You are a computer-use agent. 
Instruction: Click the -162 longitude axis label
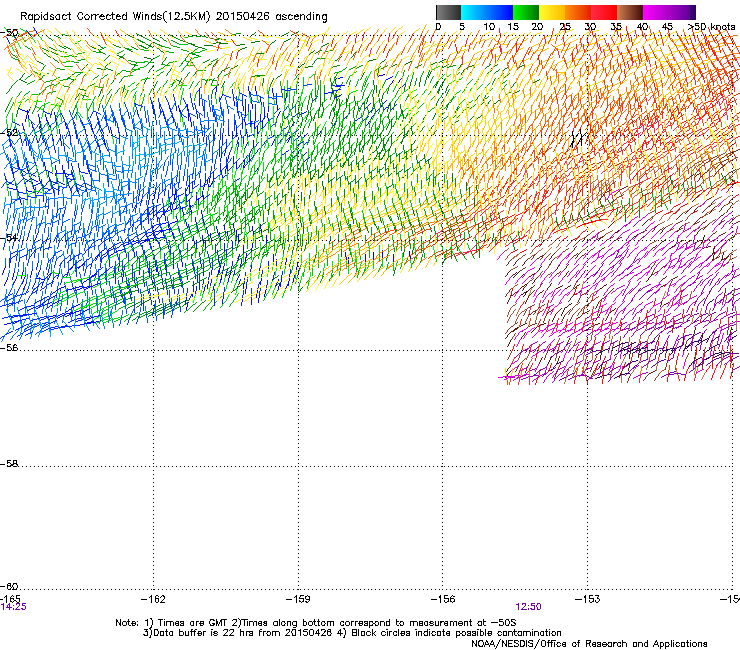pyautogui.click(x=153, y=599)
